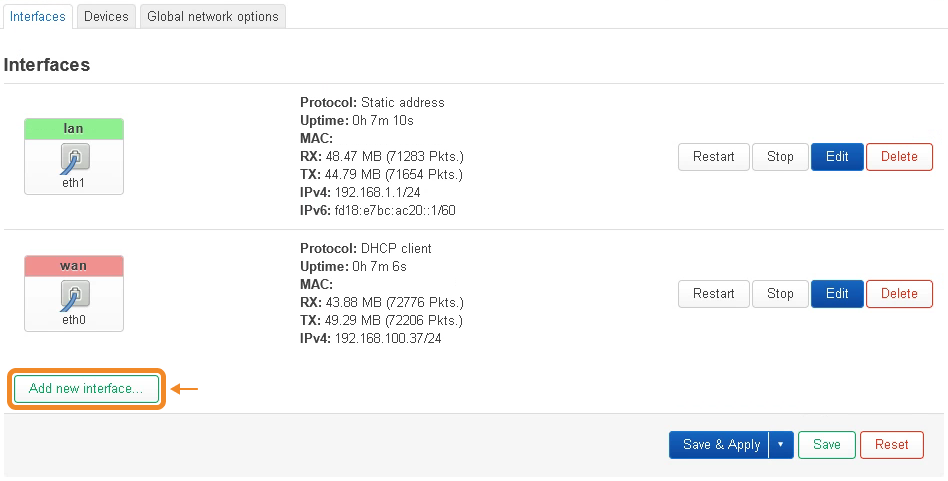Delete the lan interface
This screenshot has height=481, width=948.
click(899, 157)
